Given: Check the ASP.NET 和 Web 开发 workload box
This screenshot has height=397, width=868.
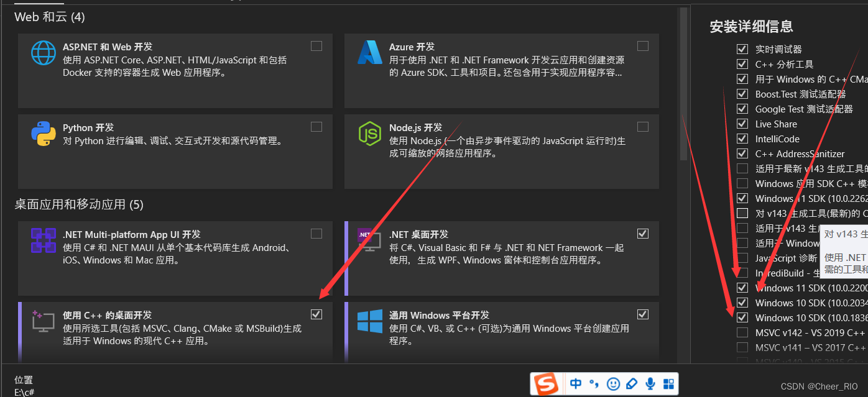Looking at the screenshot, I should click(316, 46).
